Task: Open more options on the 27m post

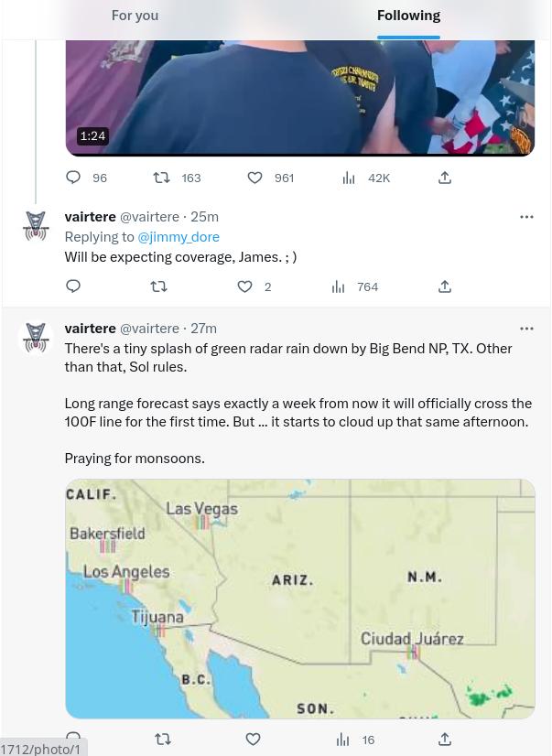Action: tap(526, 329)
